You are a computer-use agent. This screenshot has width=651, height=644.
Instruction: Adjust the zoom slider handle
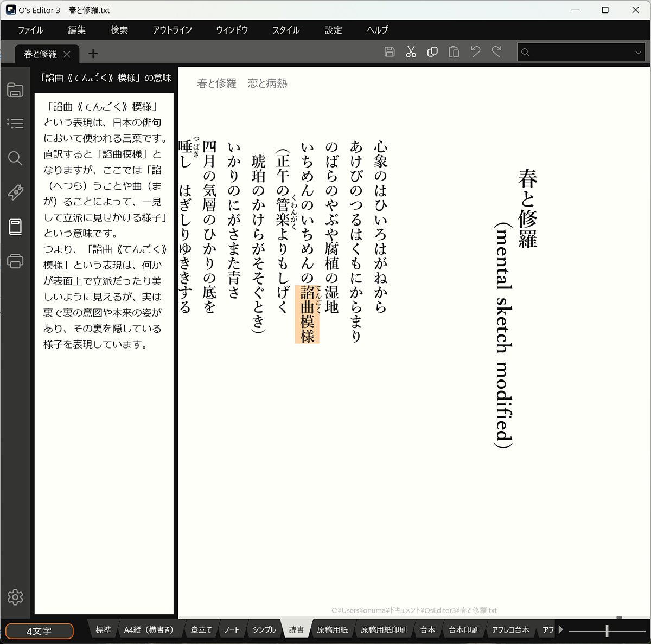pos(607,630)
